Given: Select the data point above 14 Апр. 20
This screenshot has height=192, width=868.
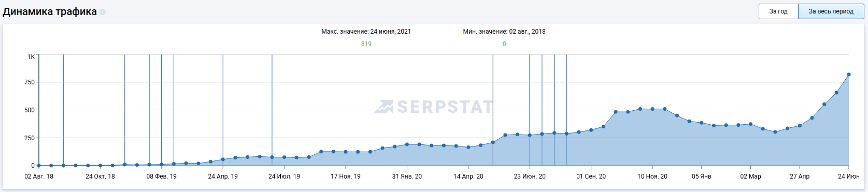Looking at the screenshot, I should click(468, 147).
